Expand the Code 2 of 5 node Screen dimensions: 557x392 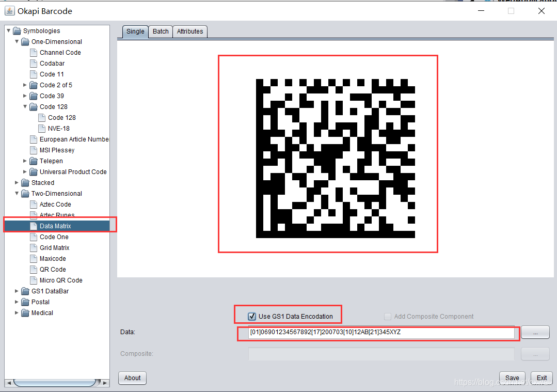[25, 85]
